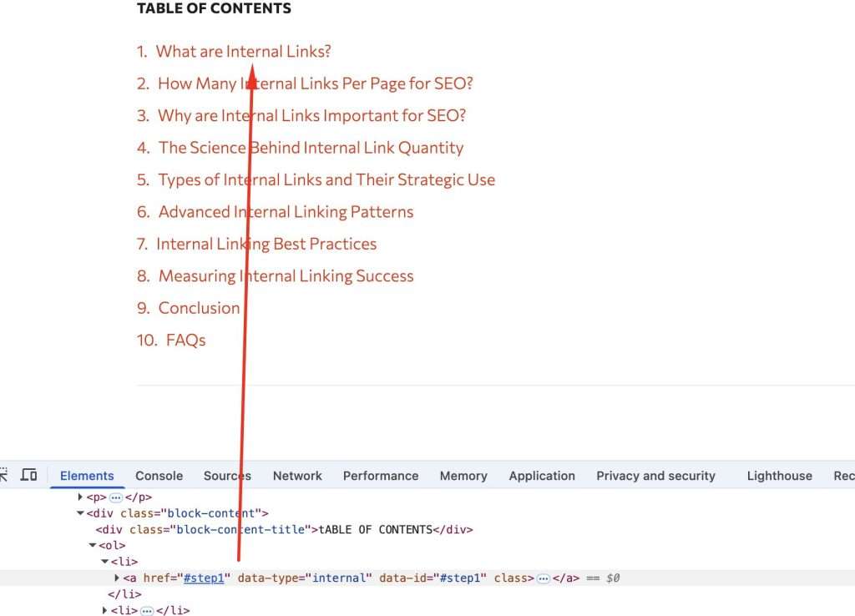Follow the #step1 href in Elements panel

pos(204,578)
